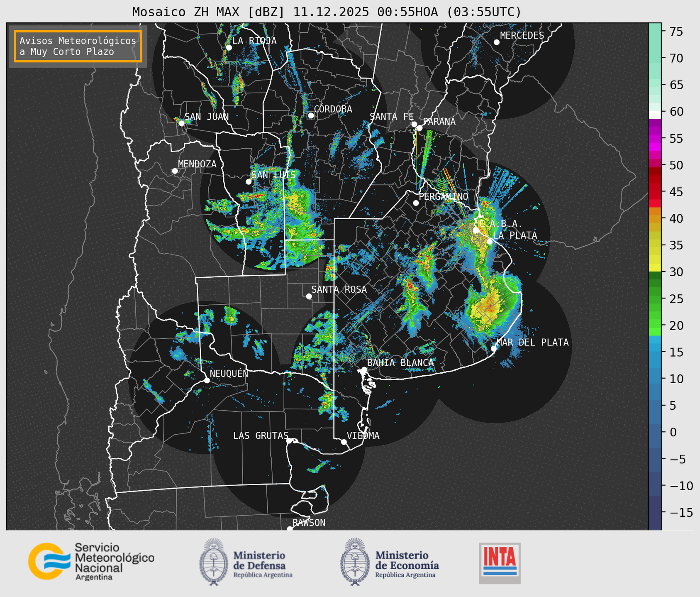Click the LA RIOJA city marker dot
700x597 pixels.
(229, 48)
